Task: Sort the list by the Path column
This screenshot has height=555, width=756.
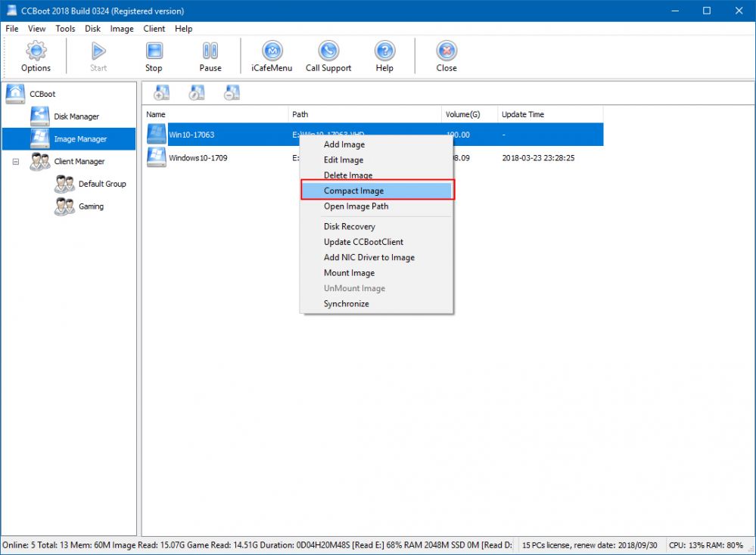Action: (x=365, y=114)
